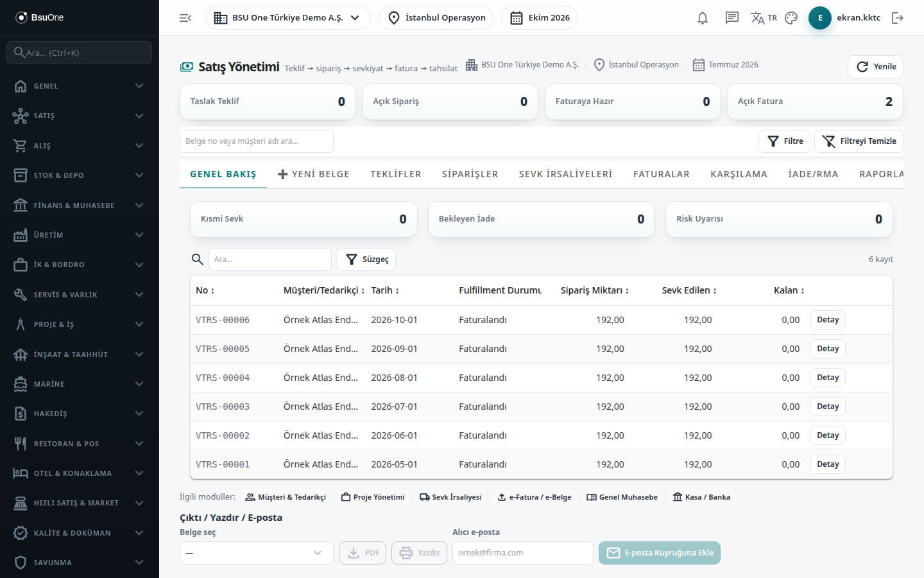Open the Savunma shield icon
The image size is (924, 578).
21,563
